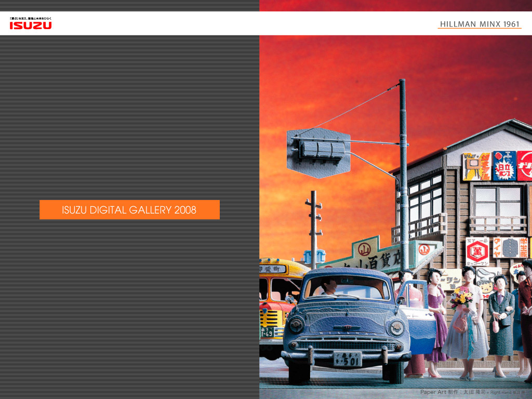Open the ISUZU DIGITAL GALLERY 2008 banner
This screenshot has height=399, width=532.
click(129, 210)
